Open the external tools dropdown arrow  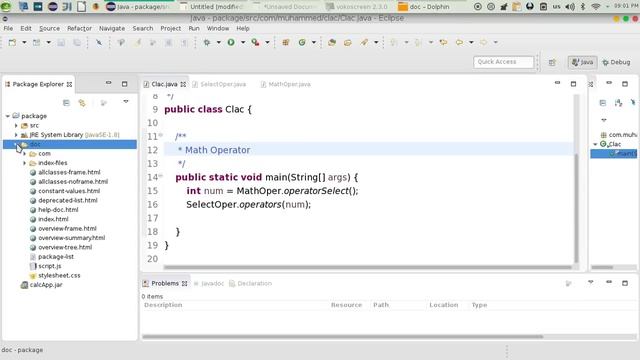click(x=267, y=42)
